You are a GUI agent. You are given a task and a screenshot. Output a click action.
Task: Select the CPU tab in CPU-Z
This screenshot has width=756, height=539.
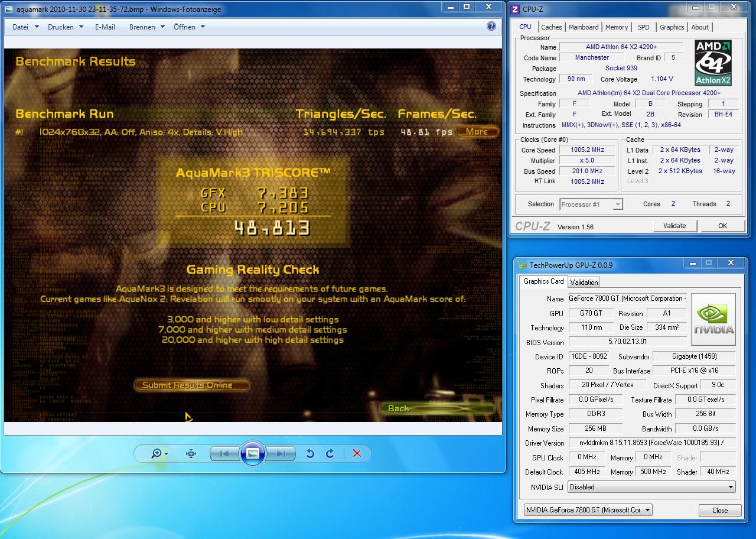point(525,27)
